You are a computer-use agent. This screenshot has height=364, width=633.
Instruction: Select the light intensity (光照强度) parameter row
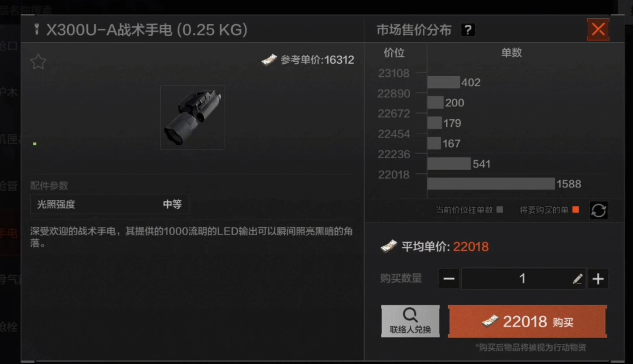click(110, 204)
